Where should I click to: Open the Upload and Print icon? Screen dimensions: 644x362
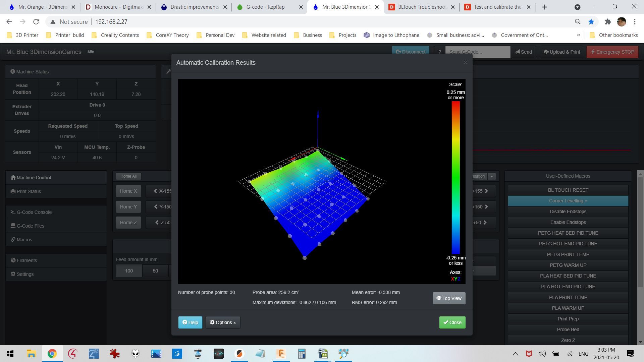(x=561, y=52)
